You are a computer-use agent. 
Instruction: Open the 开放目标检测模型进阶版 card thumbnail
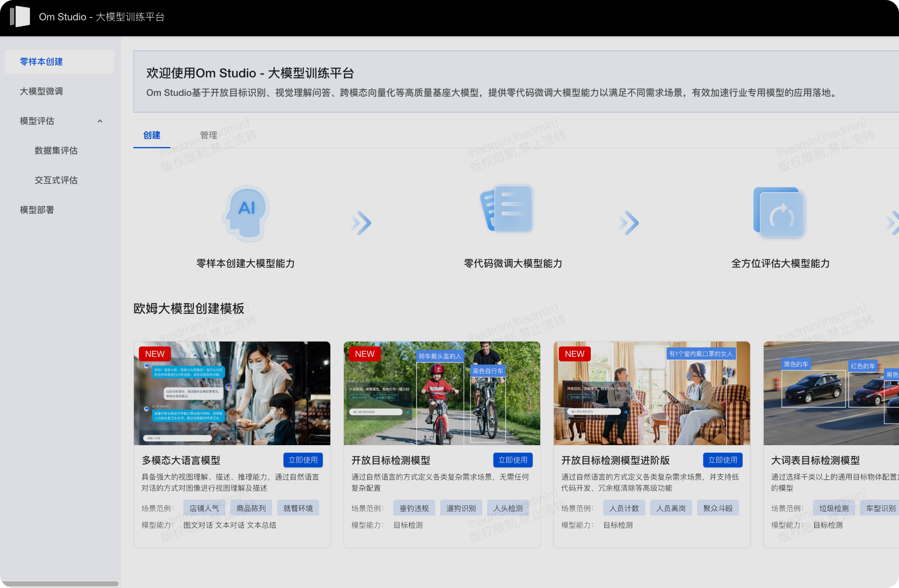652,393
